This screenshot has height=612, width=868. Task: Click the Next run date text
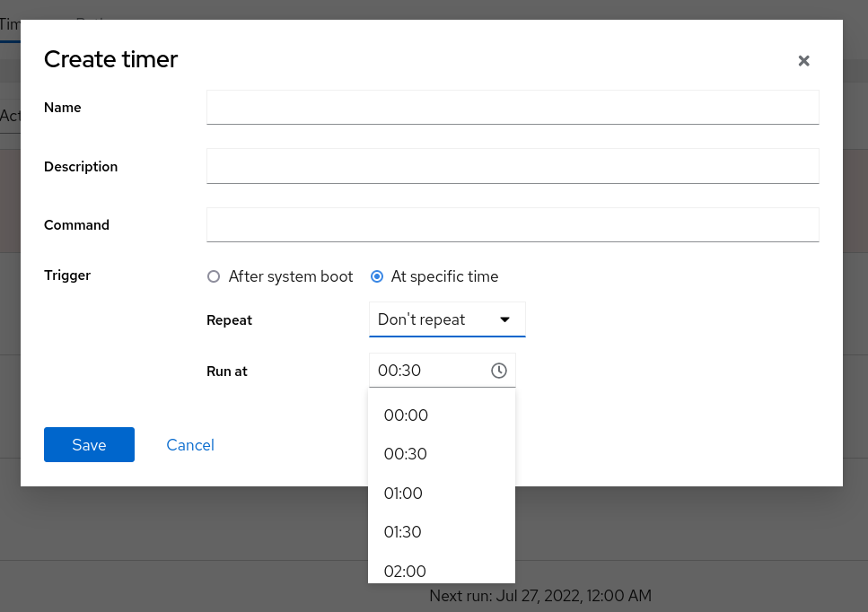pos(540,596)
